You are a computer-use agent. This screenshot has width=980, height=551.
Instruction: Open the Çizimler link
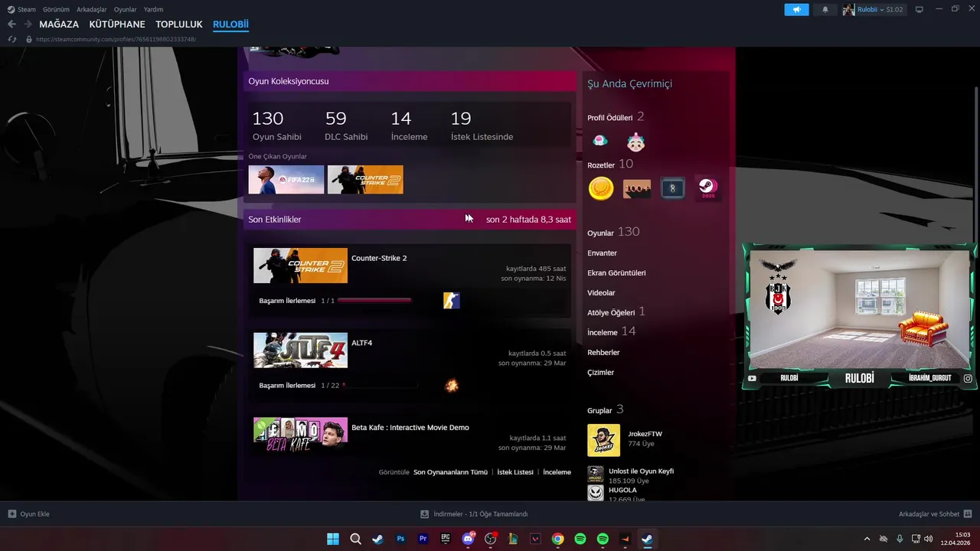(x=600, y=373)
